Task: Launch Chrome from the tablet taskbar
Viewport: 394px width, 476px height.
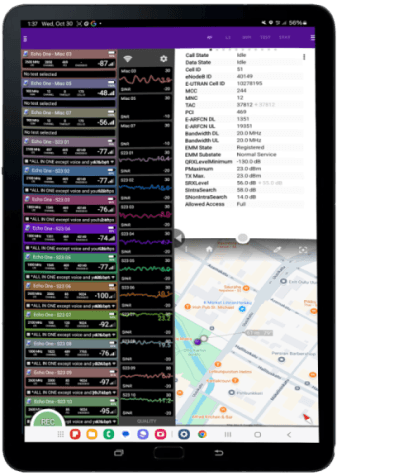Action: click(202, 434)
